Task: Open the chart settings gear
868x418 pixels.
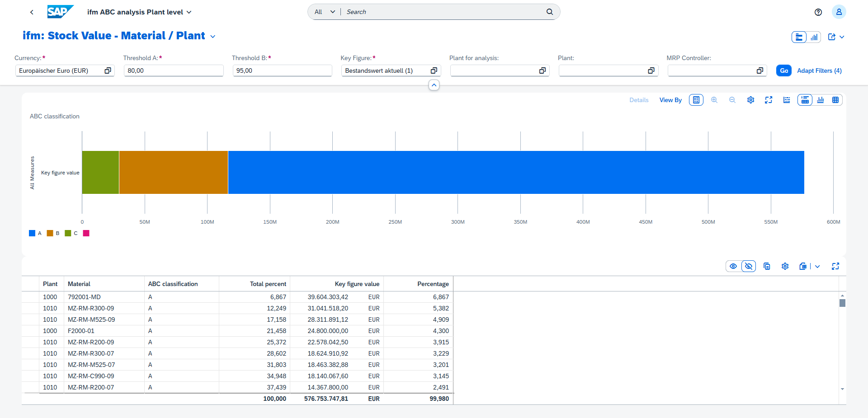Action: (x=751, y=100)
